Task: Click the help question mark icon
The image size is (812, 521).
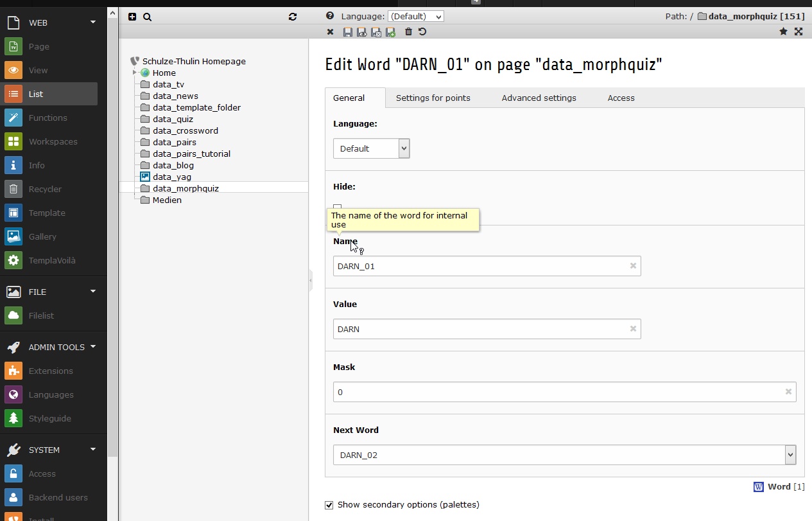Action: coord(330,16)
